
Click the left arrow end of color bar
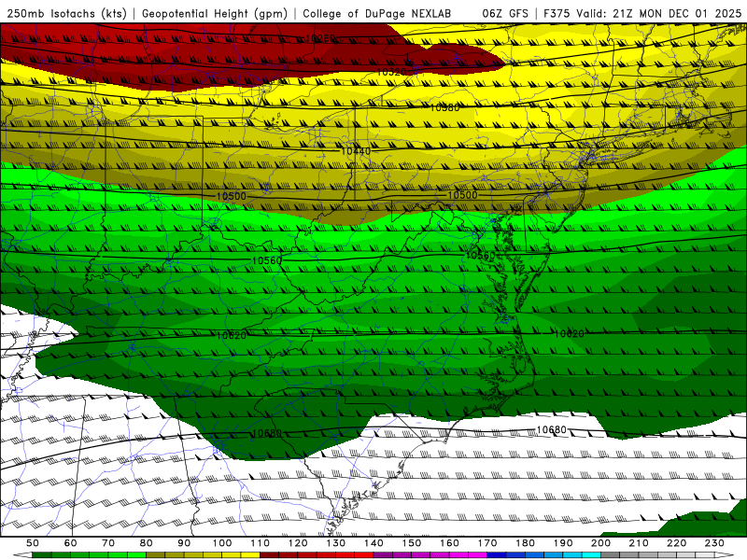click(x=22, y=555)
